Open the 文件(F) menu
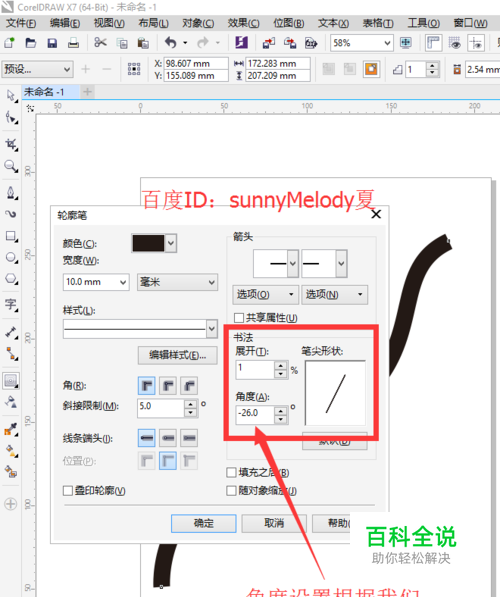 point(21,23)
